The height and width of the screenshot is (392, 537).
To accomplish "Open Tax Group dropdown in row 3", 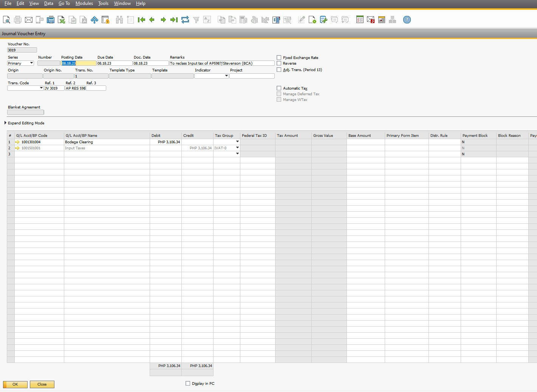I will point(237,154).
